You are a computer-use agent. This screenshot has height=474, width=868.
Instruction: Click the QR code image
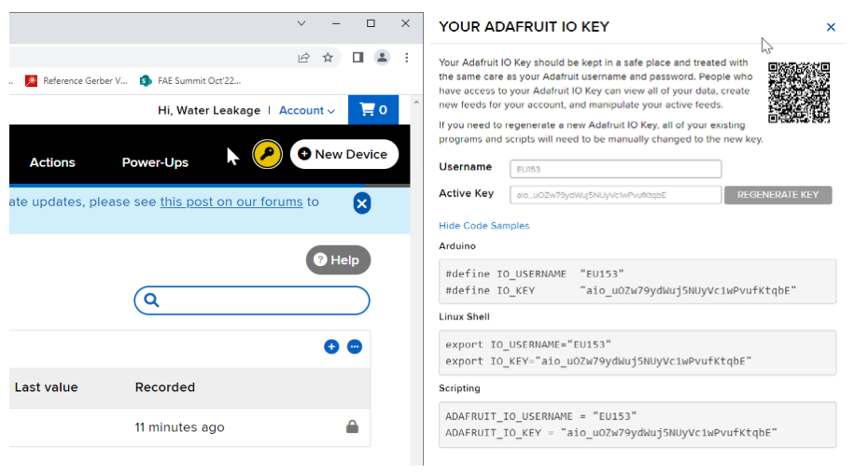(799, 92)
